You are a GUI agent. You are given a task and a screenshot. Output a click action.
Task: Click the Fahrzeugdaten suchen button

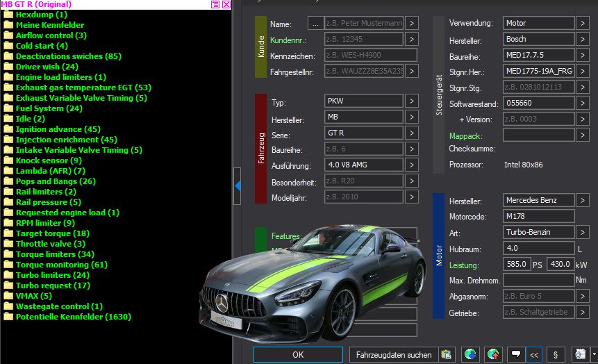[x=394, y=354]
